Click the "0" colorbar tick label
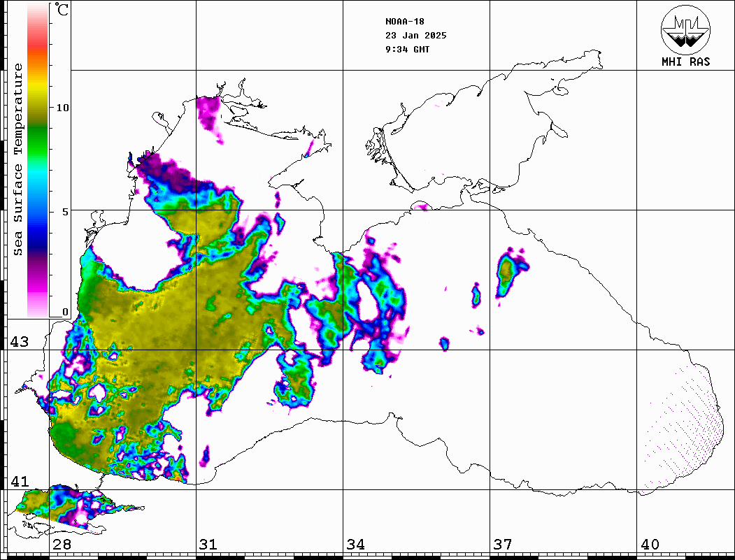This screenshot has height=560, width=735. 65,312
